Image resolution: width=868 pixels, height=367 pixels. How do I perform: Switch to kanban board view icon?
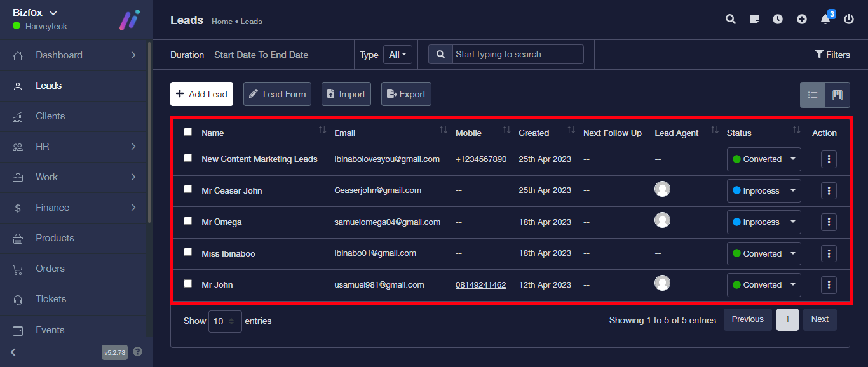tap(837, 95)
